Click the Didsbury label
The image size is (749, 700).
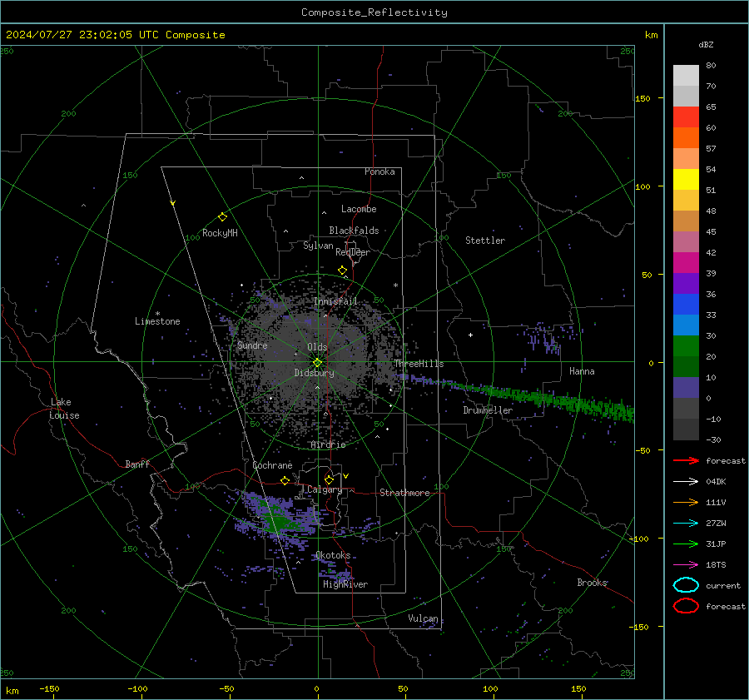pos(315,373)
